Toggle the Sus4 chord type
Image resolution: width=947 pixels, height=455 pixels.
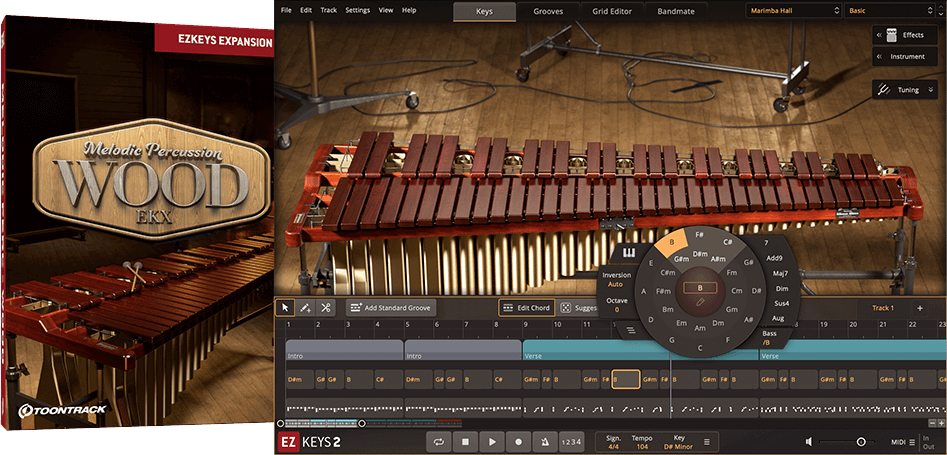[781, 303]
